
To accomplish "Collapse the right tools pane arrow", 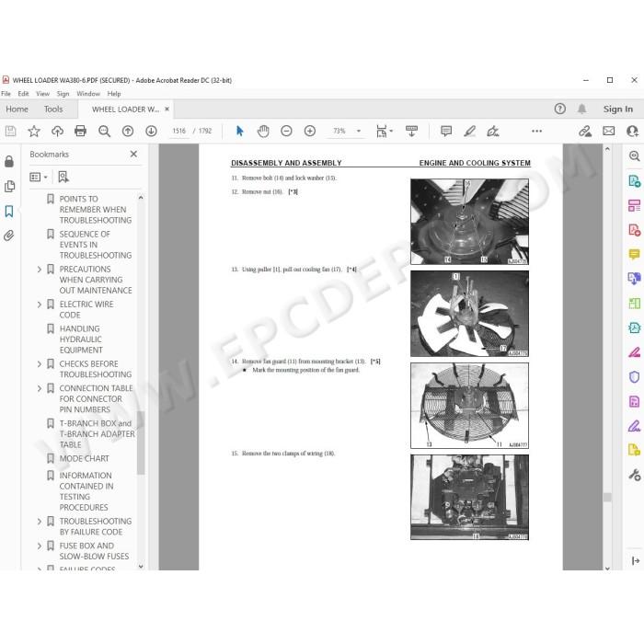I will click(636, 560).
